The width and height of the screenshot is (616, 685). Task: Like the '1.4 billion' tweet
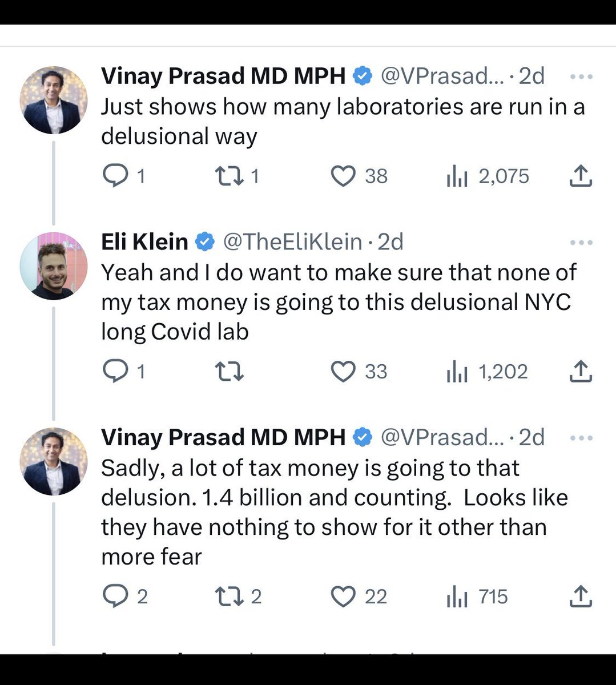(344, 597)
